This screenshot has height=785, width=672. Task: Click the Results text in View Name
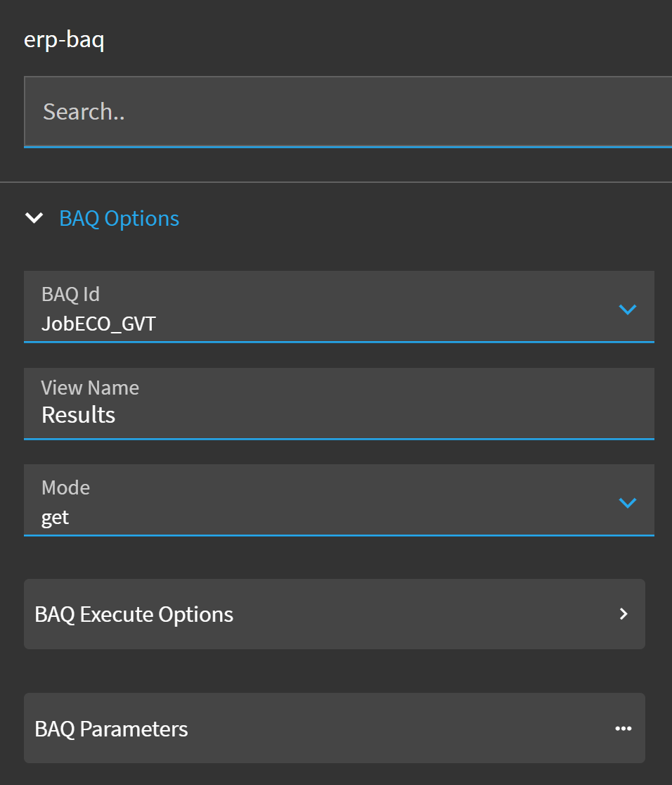79,415
